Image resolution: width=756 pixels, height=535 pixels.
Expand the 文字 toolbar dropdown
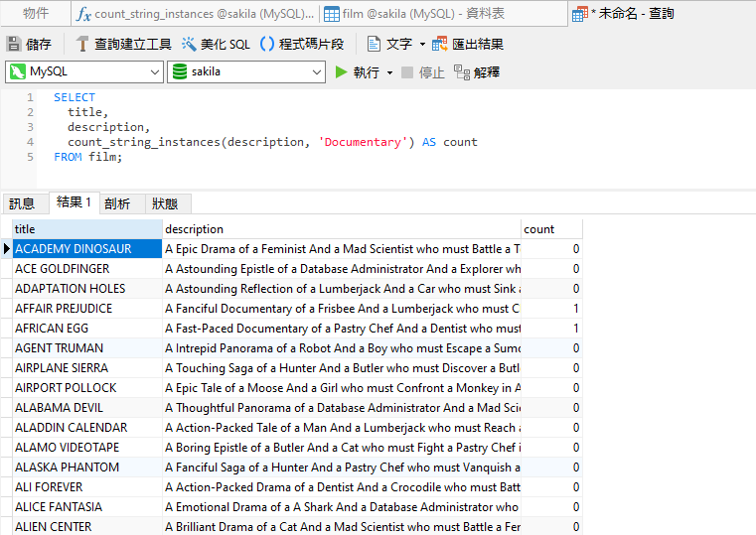(422, 44)
